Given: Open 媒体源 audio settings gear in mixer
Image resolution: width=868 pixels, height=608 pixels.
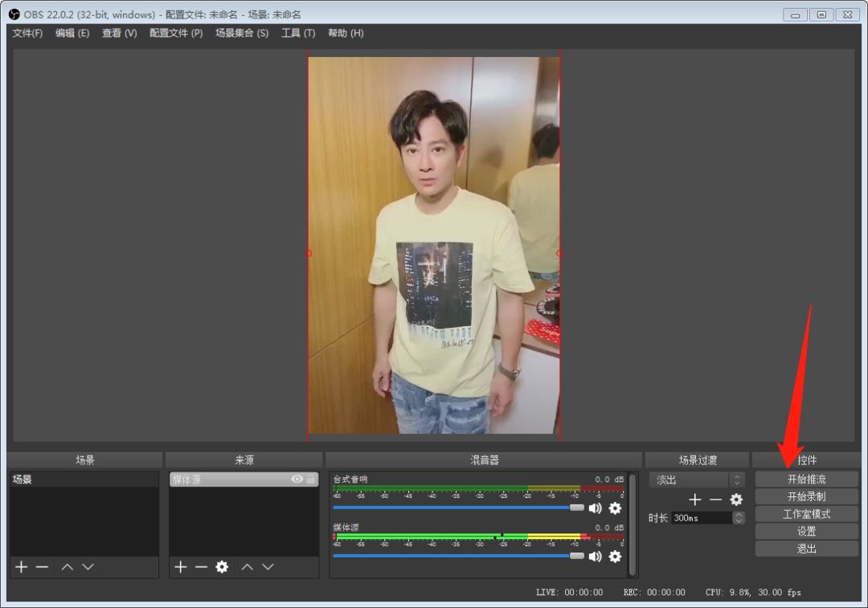Looking at the screenshot, I should (x=615, y=557).
